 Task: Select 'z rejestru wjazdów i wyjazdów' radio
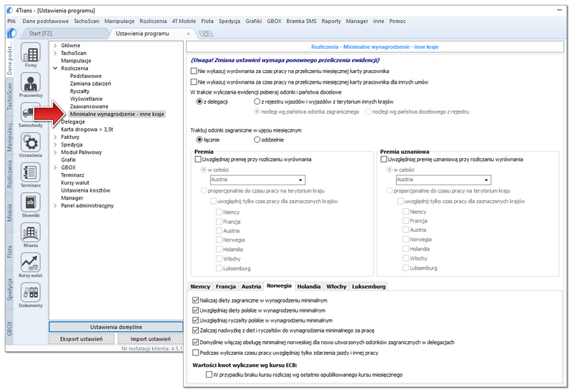pyautogui.click(x=257, y=102)
